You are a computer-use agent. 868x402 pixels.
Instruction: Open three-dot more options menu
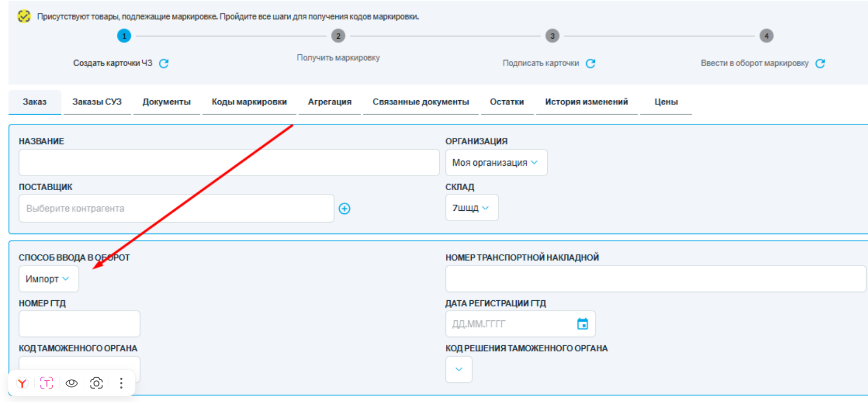(121, 383)
